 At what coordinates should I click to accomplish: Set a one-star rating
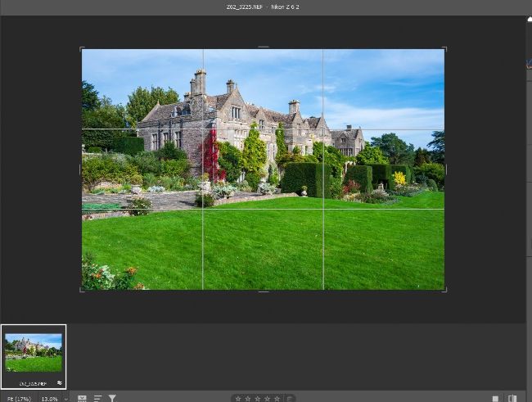pyautogui.click(x=238, y=399)
